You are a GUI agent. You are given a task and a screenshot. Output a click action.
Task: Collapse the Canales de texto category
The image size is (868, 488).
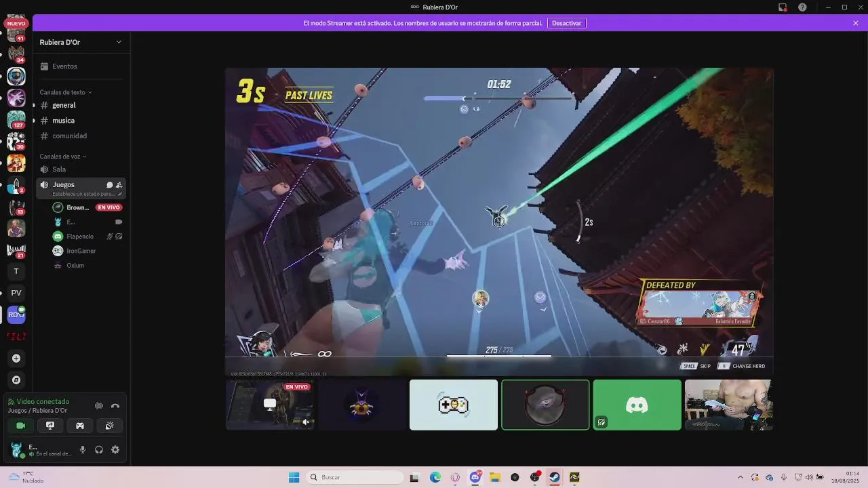[65, 92]
